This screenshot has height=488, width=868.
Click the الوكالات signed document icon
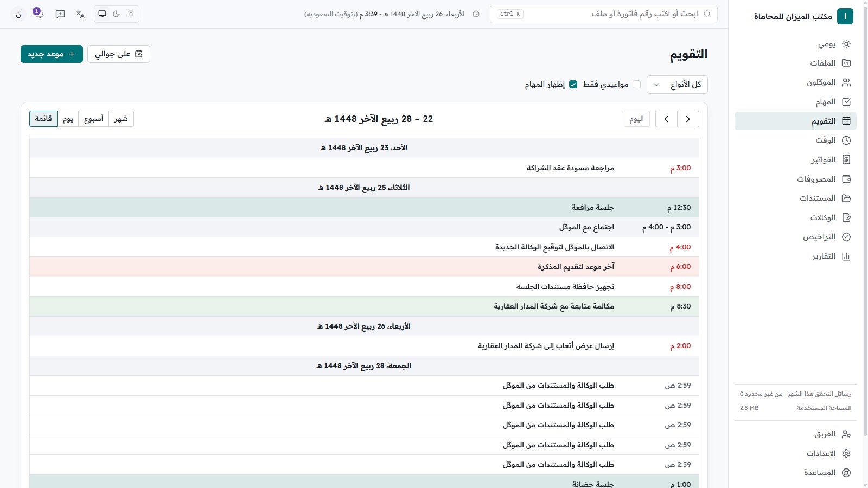click(846, 217)
